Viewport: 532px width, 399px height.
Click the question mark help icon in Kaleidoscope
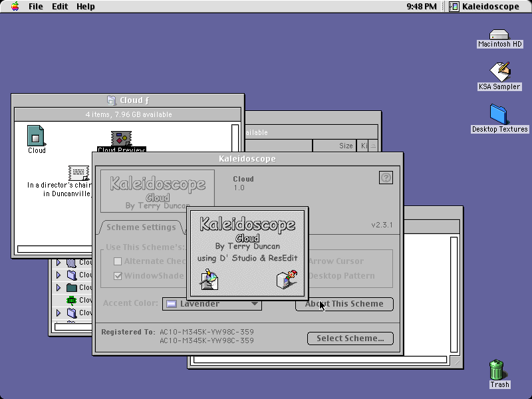tap(386, 178)
